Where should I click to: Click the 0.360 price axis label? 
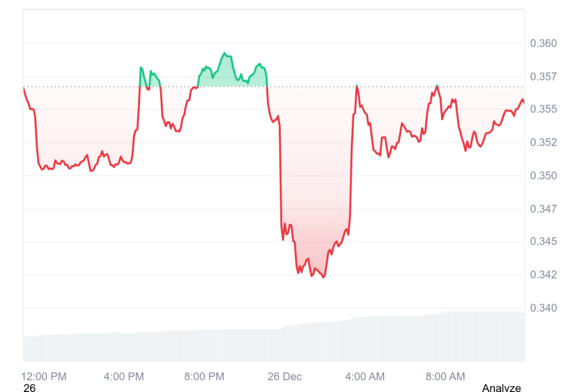[x=545, y=44]
